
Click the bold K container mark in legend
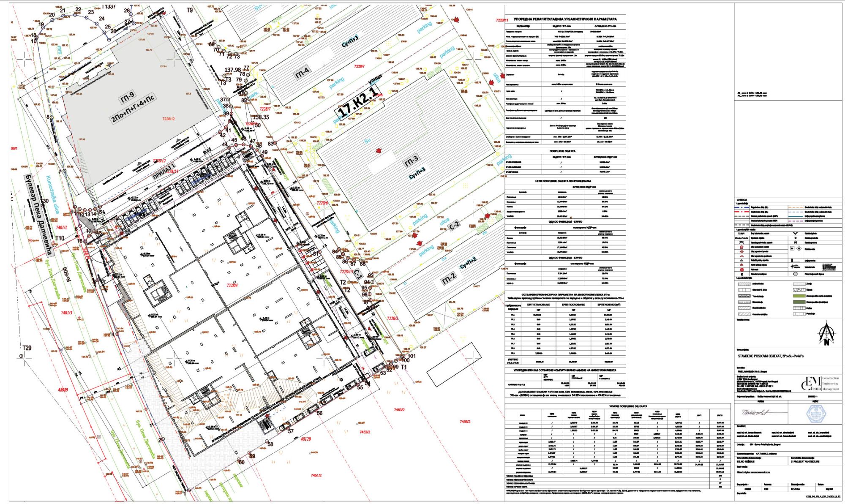(x=742, y=274)
